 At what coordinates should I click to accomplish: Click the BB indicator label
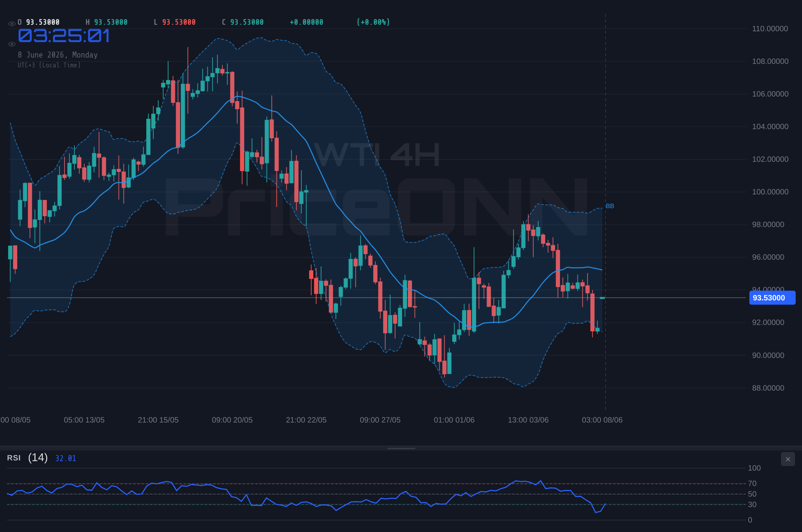(610, 206)
